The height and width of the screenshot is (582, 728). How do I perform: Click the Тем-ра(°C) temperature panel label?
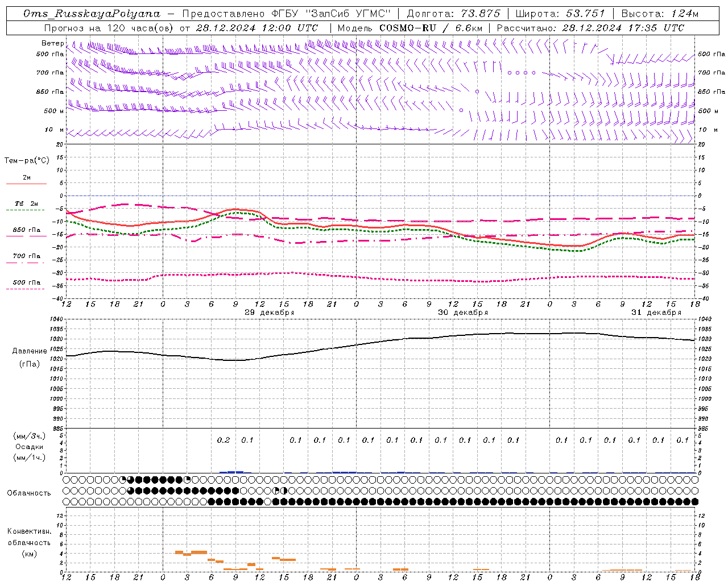pos(27,161)
